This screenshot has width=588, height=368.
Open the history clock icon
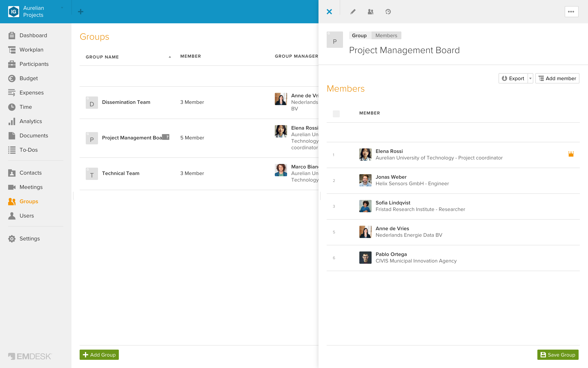click(x=388, y=12)
